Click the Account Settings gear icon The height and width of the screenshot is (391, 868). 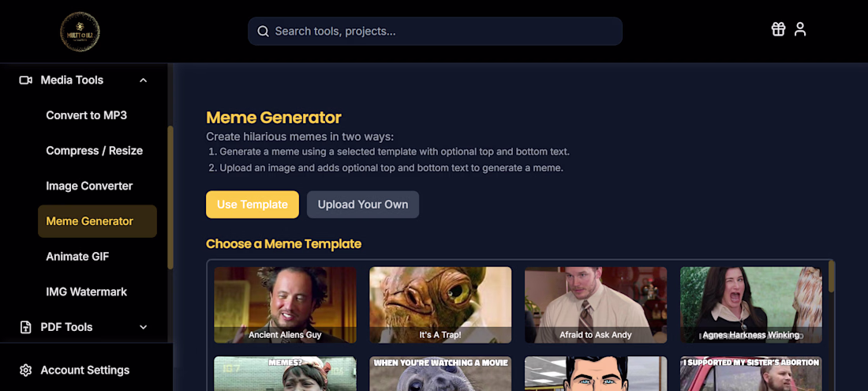tap(25, 370)
